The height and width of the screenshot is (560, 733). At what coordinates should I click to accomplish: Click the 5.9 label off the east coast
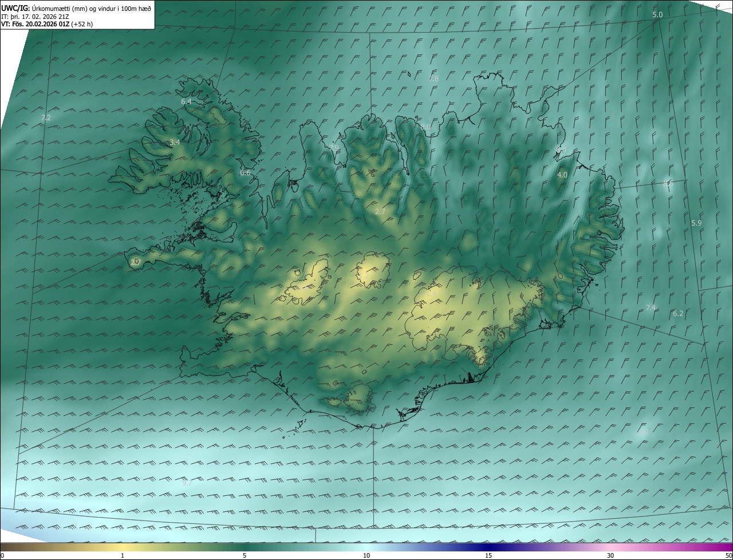pyautogui.click(x=696, y=223)
